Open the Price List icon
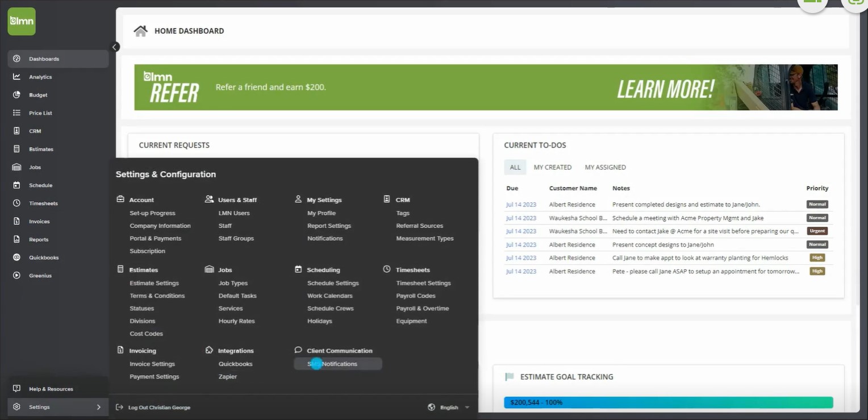The height and width of the screenshot is (420, 868). pyautogui.click(x=17, y=113)
